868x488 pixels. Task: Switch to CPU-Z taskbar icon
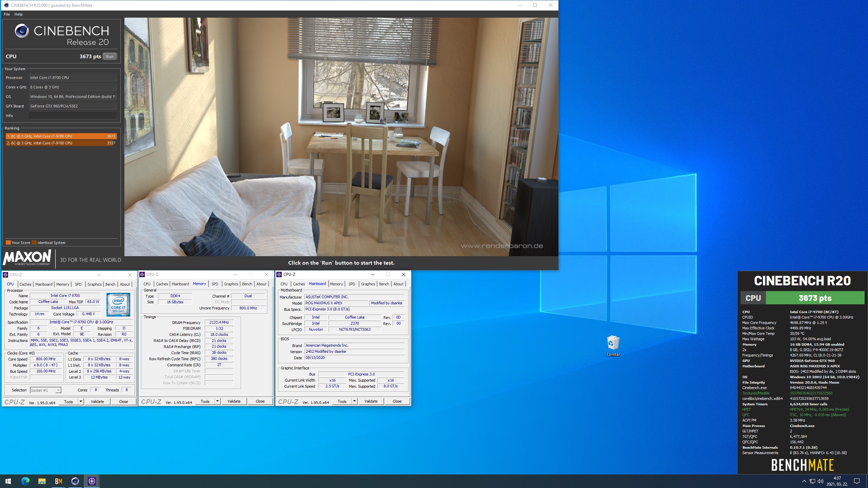[92, 481]
